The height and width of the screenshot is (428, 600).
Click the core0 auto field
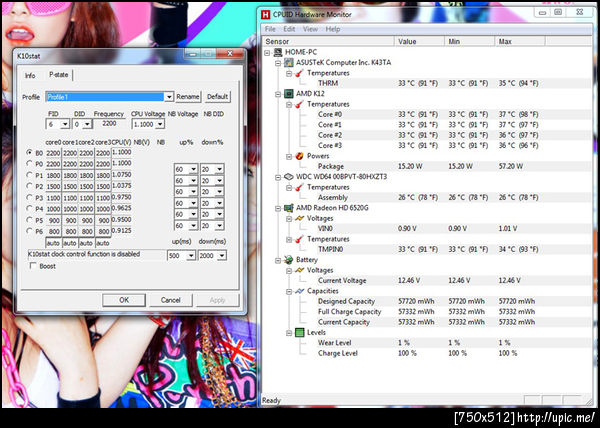click(x=54, y=243)
